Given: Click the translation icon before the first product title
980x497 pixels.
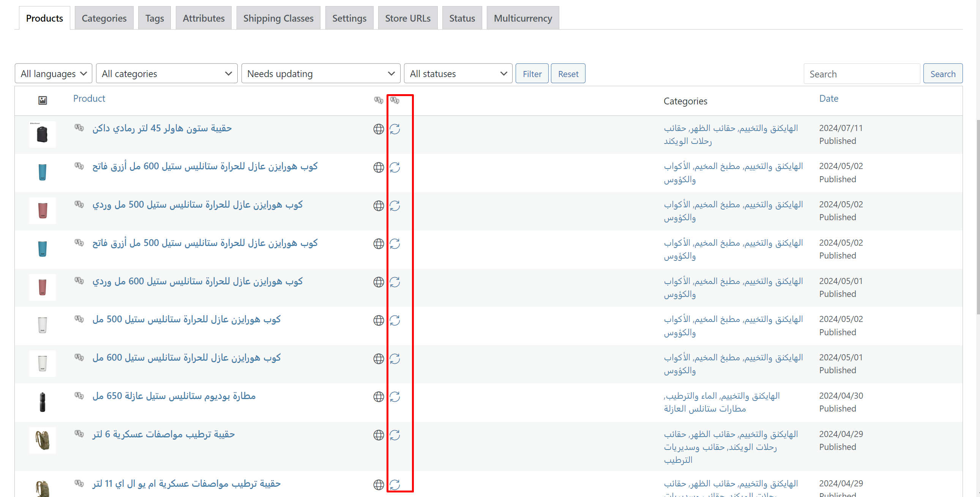Looking at the screenshot, I should click(79, 128).
